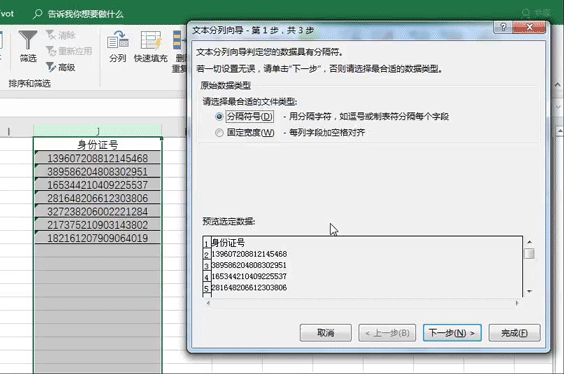Viewport: 564px width, 374px height.
Task: Click cell 389586204808302951
Action: [97, 171]
